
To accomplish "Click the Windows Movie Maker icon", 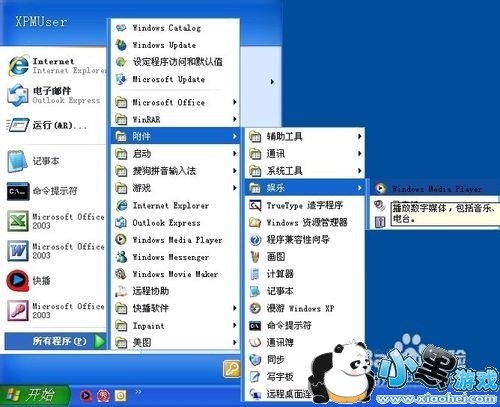I will click(x=121, y=274).
